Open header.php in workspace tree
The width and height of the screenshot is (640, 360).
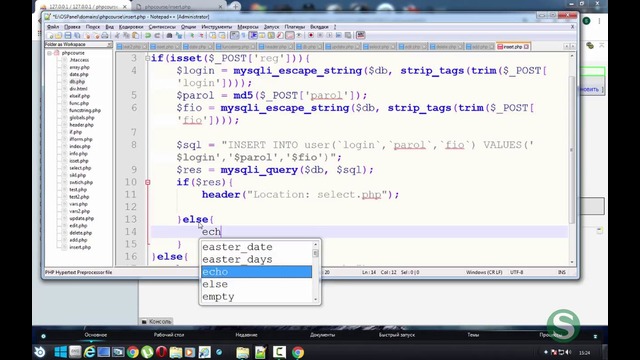pos(81,125)
